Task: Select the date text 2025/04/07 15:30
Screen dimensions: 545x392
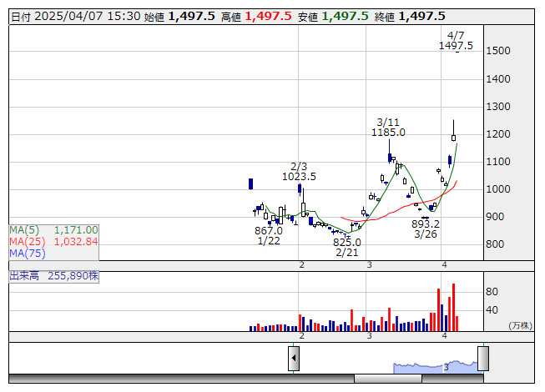Action: 88,17
